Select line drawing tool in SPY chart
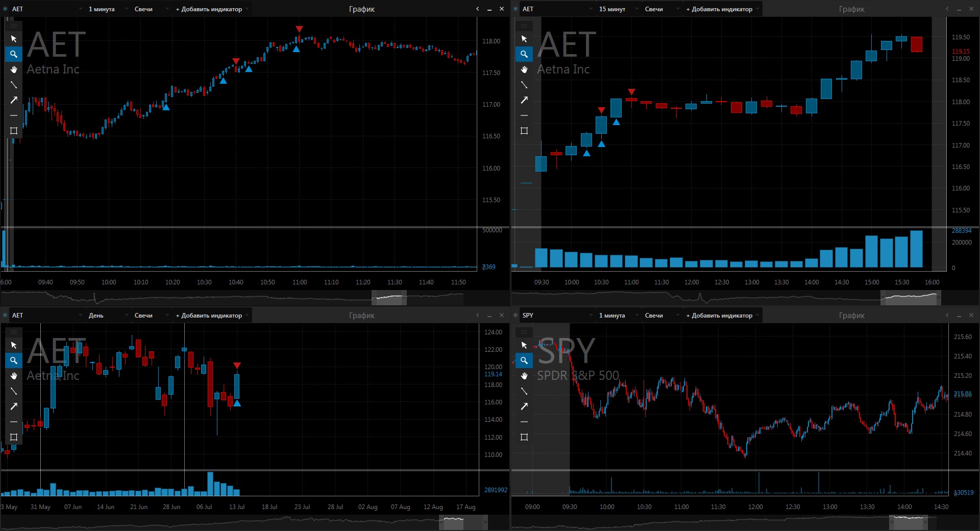 (524, 391)
